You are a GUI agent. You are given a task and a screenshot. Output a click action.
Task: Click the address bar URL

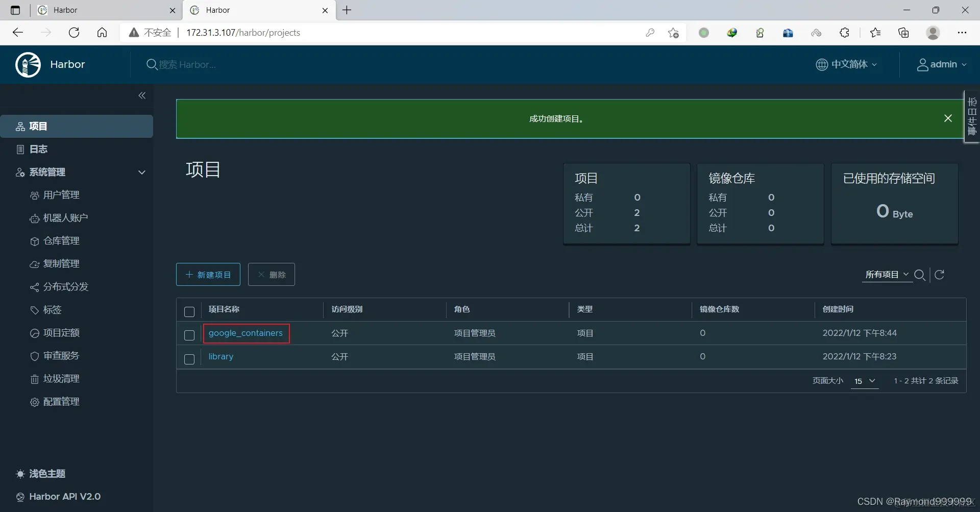pyautogui.click(x=243, y=33)
